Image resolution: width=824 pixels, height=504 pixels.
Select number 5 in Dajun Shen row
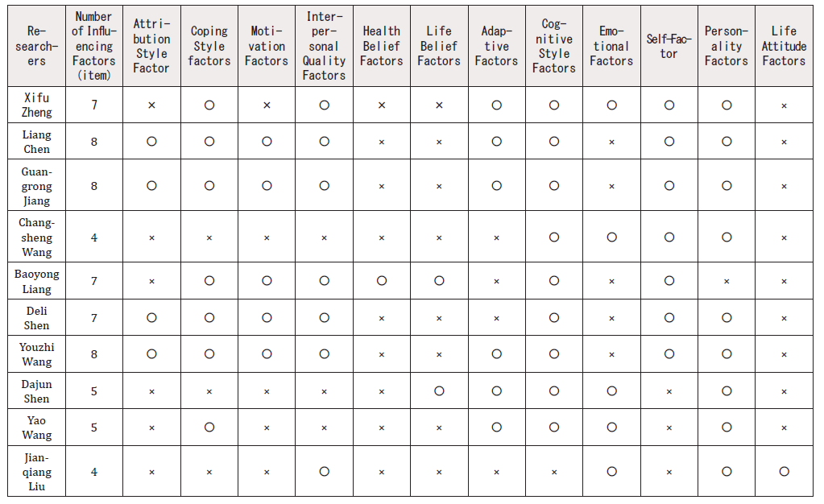pos(94,391)
